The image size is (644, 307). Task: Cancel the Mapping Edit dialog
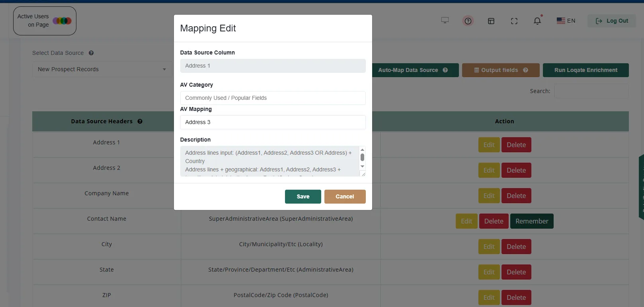[345, 196]
